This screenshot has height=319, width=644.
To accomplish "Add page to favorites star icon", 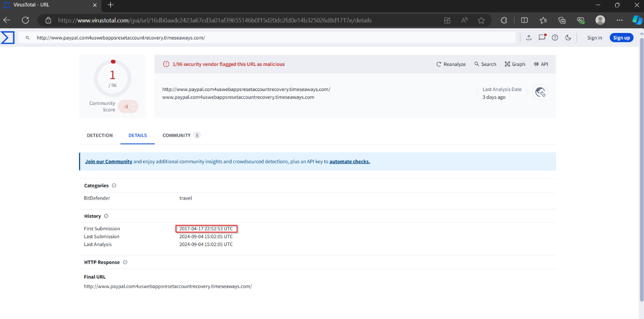I will [x=481, y=20].
